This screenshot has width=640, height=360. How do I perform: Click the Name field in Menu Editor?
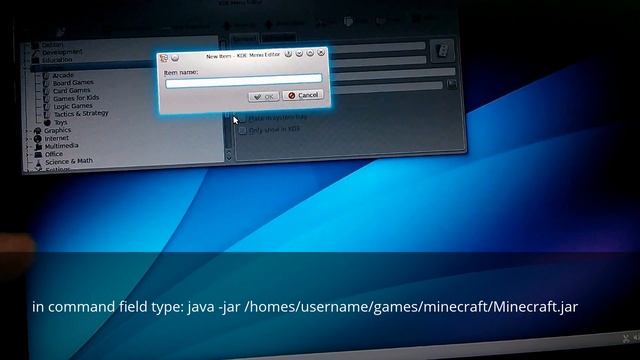[x=378, y=47]
